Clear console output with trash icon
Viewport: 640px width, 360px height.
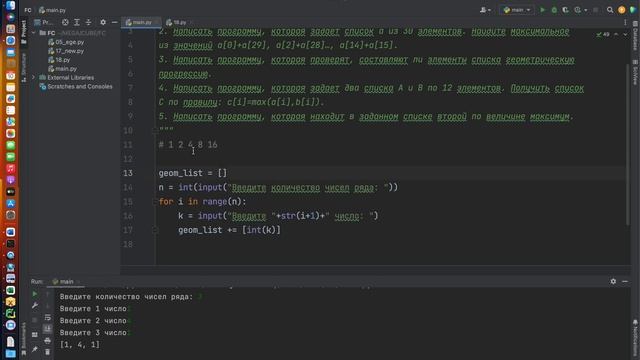pos(47,352)
